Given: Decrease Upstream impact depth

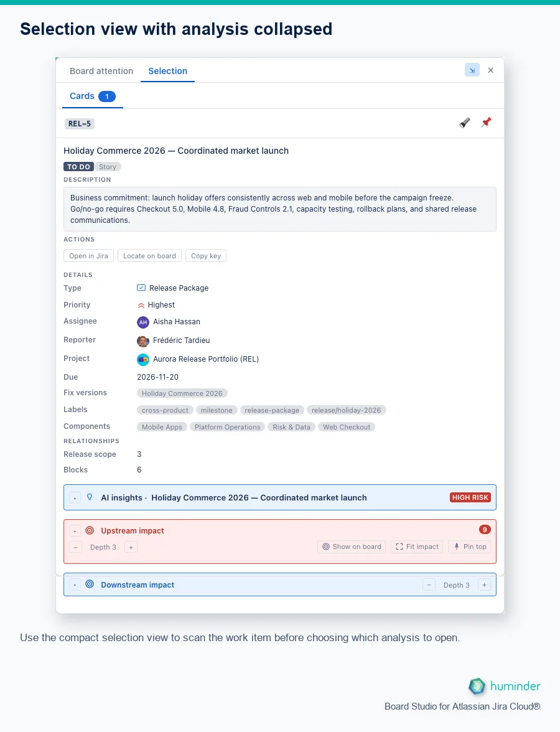Looking at the screenshot, I should tap(76, 547).
